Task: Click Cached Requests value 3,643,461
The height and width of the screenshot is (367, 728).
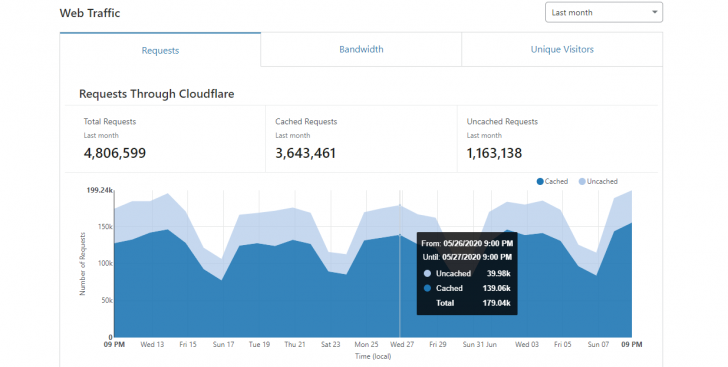Action: (x=306, y=153)
